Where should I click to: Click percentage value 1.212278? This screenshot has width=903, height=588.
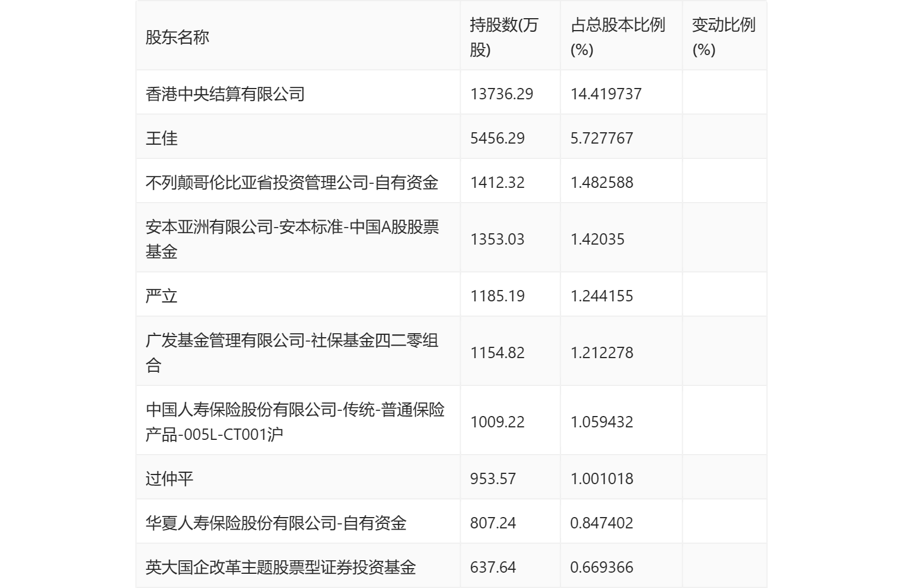click(x=601, y=352)
